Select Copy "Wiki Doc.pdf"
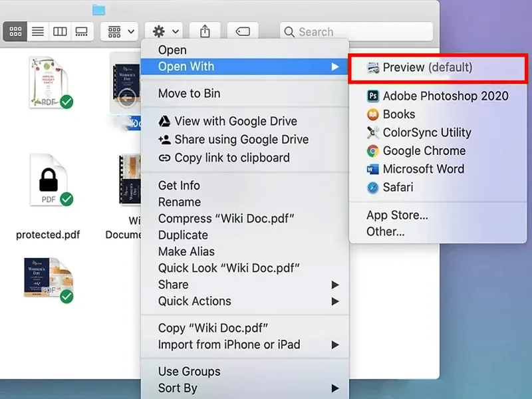532x399 pixels. [245, 328]
